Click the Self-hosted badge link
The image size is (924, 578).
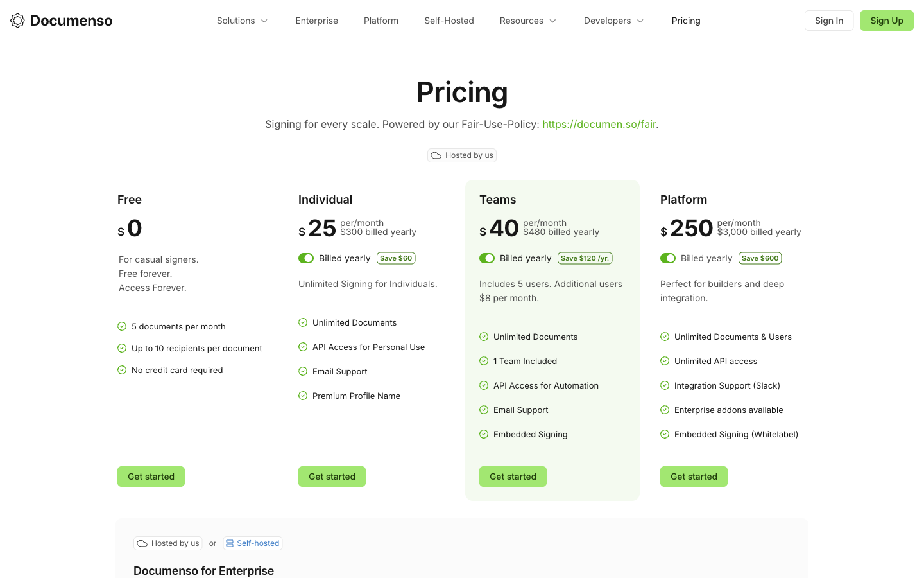253,543
